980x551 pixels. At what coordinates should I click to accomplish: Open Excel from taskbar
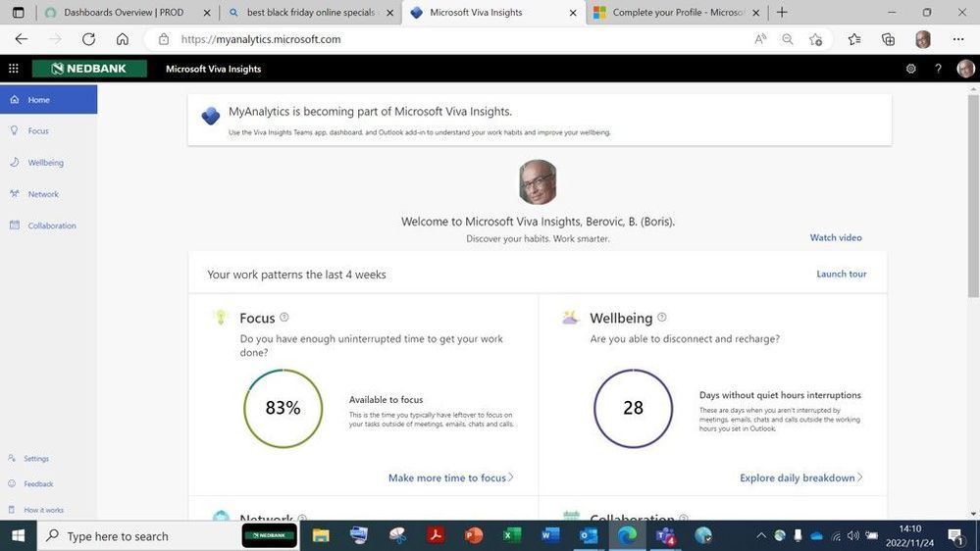click(x=512, y=535)
